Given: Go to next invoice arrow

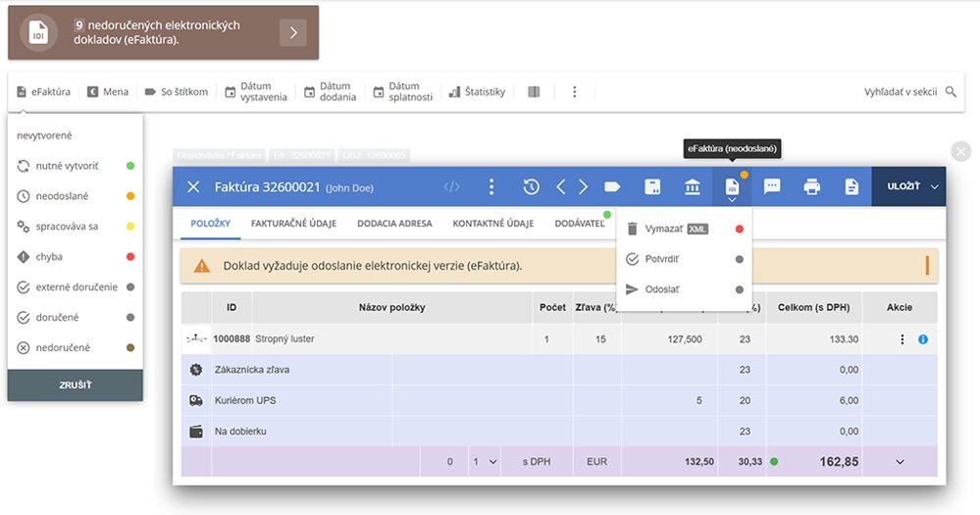Looking at the screenshot, I should 583,187.
